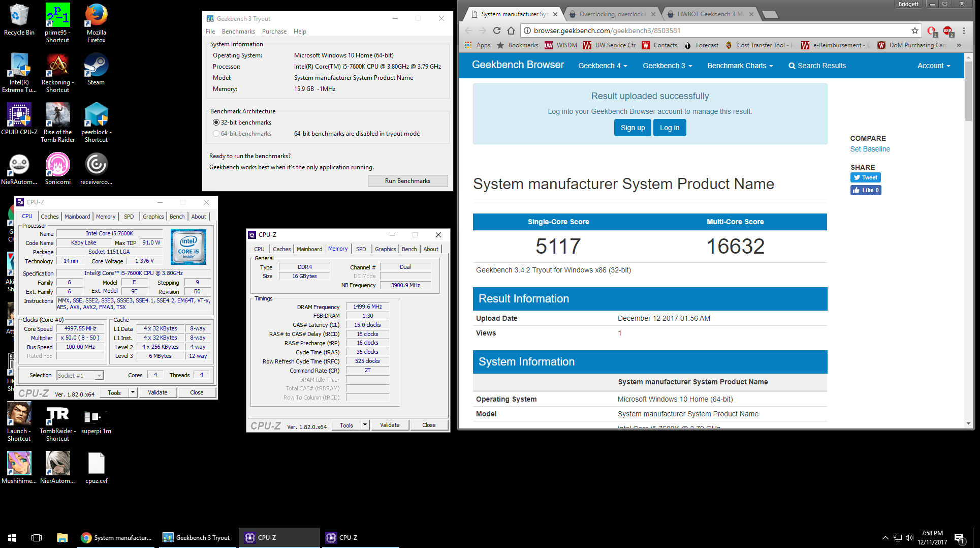
Task: Show more bookmarks overflow chevron
Action: [x=959, y=45]
